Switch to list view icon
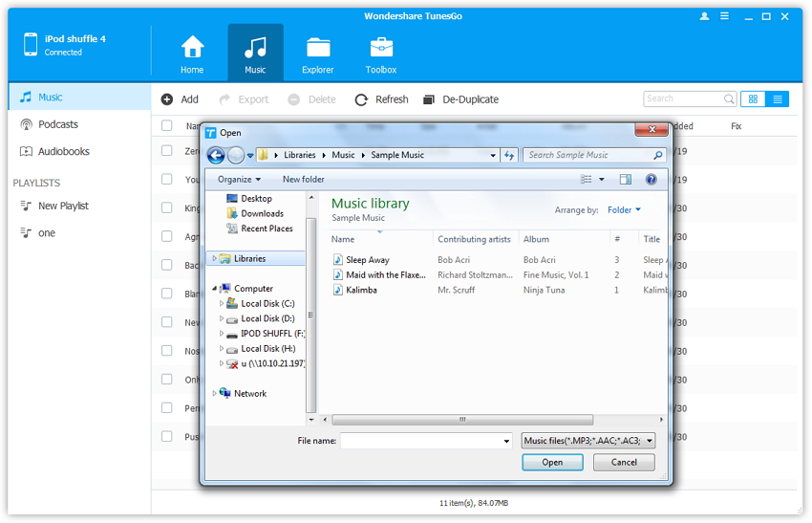This screenshot has width=812, height=523. tap(778, 99)
